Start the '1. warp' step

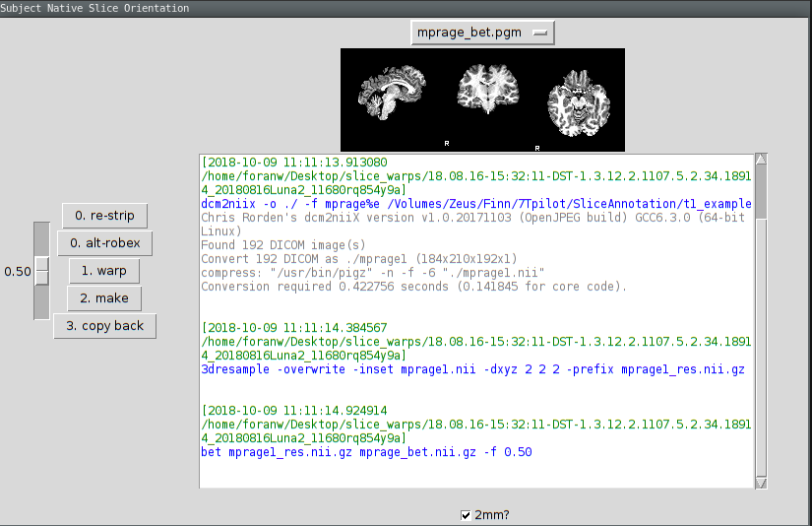(x=104, y=271)
